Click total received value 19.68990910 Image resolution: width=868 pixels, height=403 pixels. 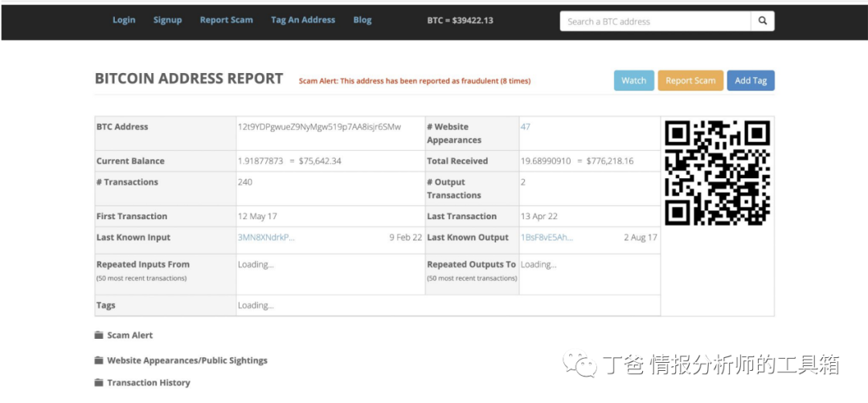[545, 161]
